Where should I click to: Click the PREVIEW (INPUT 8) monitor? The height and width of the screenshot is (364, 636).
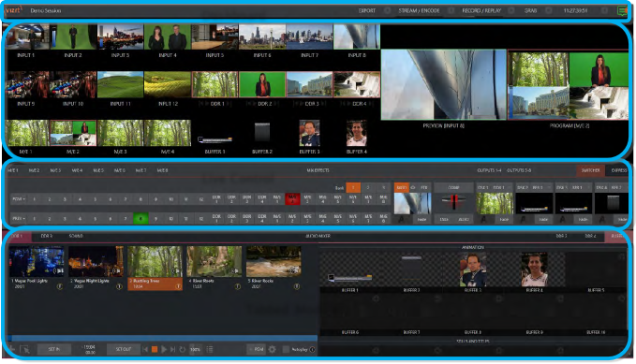click(443, 85)
